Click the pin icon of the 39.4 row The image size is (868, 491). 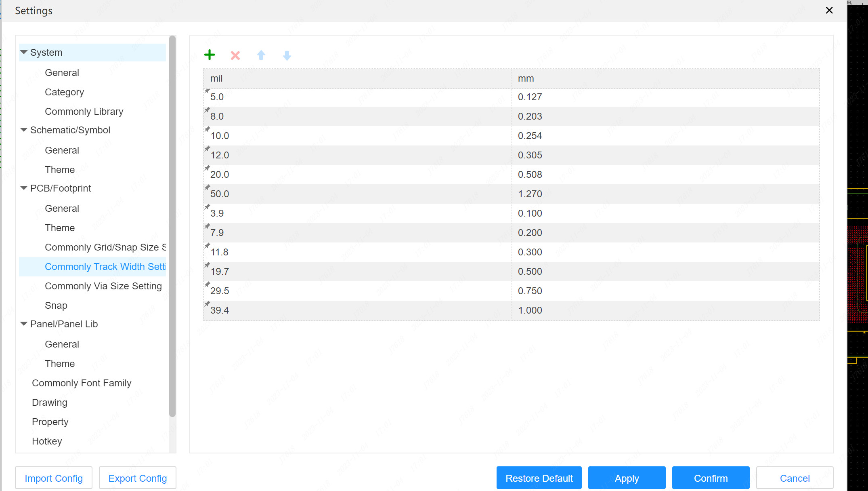(x=207, y=304)
